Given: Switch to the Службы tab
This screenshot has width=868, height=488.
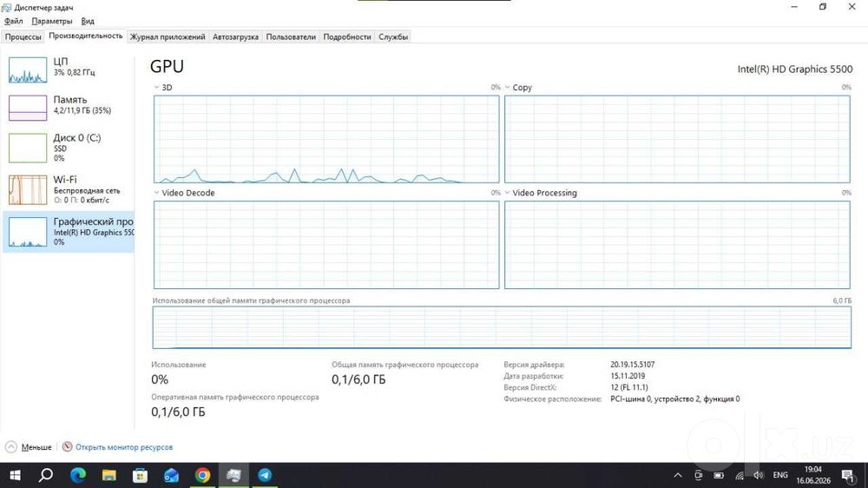Looking at the screenshot, I should (393, 36).
